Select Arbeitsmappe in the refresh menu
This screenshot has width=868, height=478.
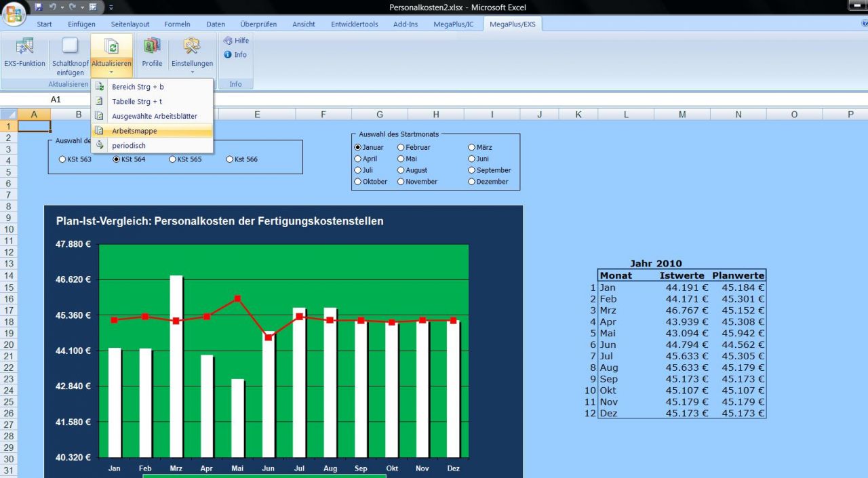pos(153,131)
